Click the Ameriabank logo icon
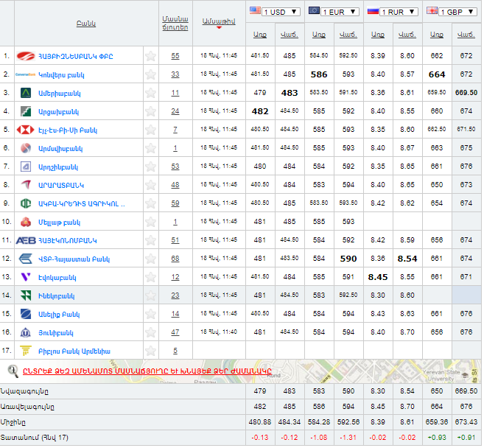The image size is (484, 448). [26, 93]
